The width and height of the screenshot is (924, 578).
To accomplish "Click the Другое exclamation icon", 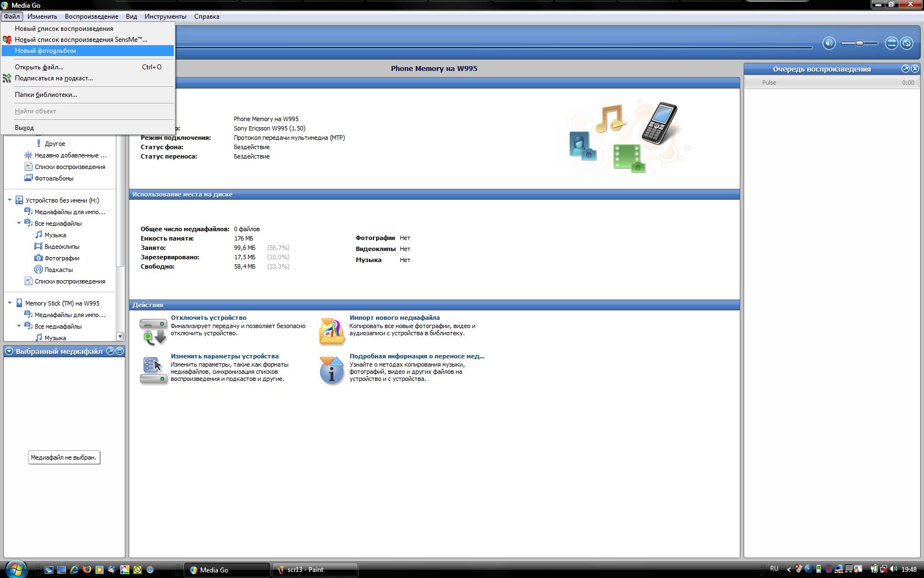I will 38,144.
